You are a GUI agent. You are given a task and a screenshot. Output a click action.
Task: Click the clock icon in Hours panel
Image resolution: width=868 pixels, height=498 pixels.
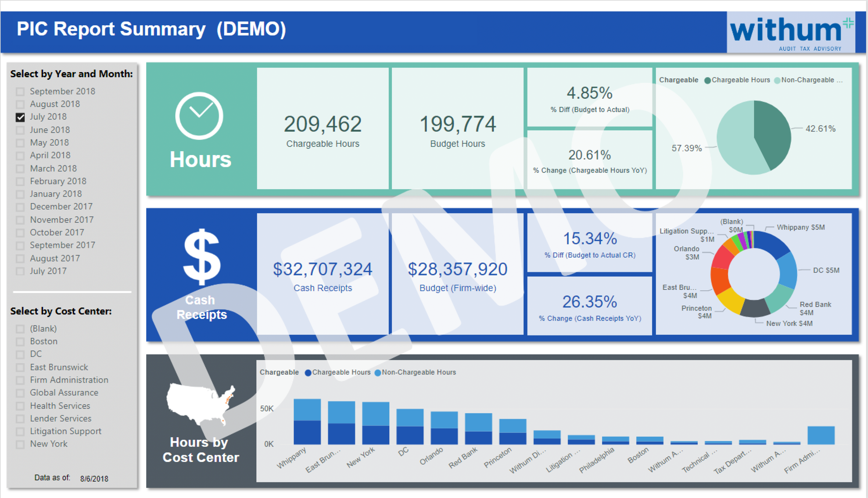coord(199,116)
